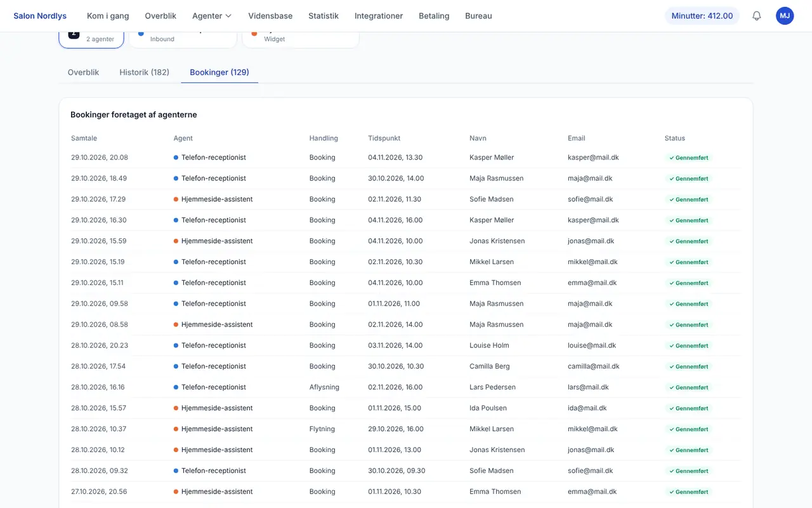Click the Email column header
This screenshot has width=812, height=508.
coord(577,138)
